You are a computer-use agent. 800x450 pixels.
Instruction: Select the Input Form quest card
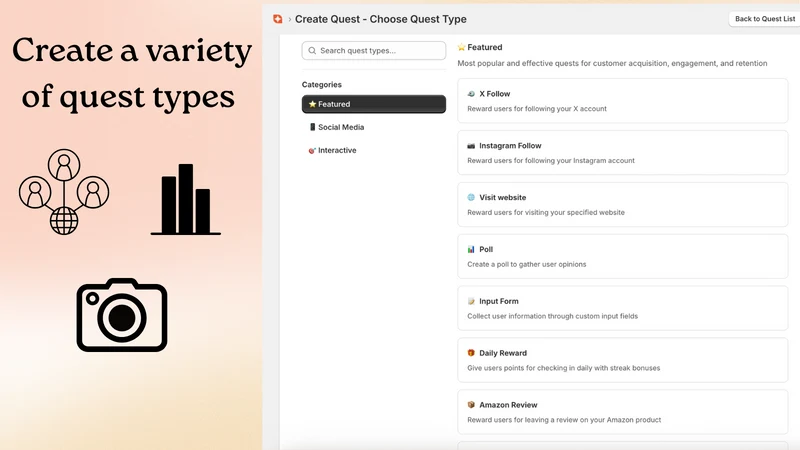[622, 308]
